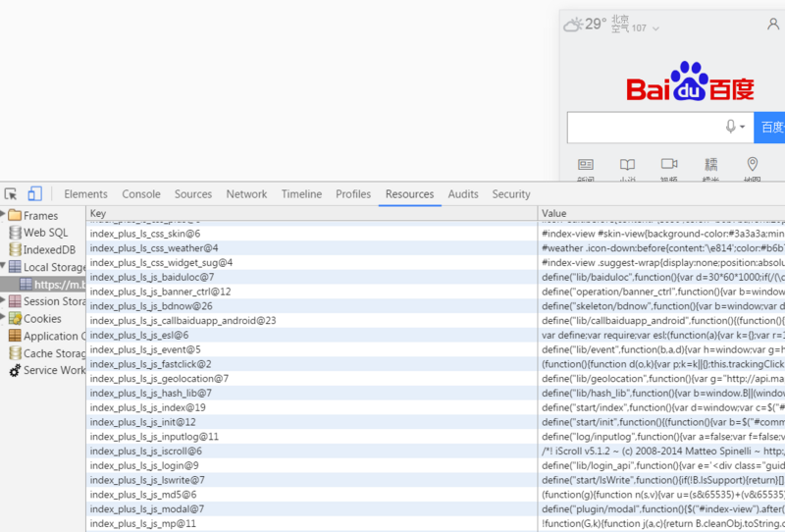Open the weather location dropdown chevron

tap(655, 28)
